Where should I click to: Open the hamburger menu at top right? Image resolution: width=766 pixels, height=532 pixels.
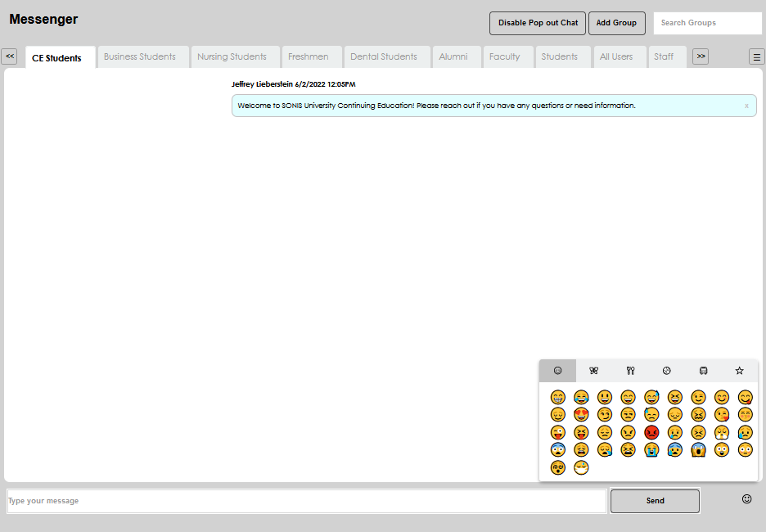click(x=756, y=56)
